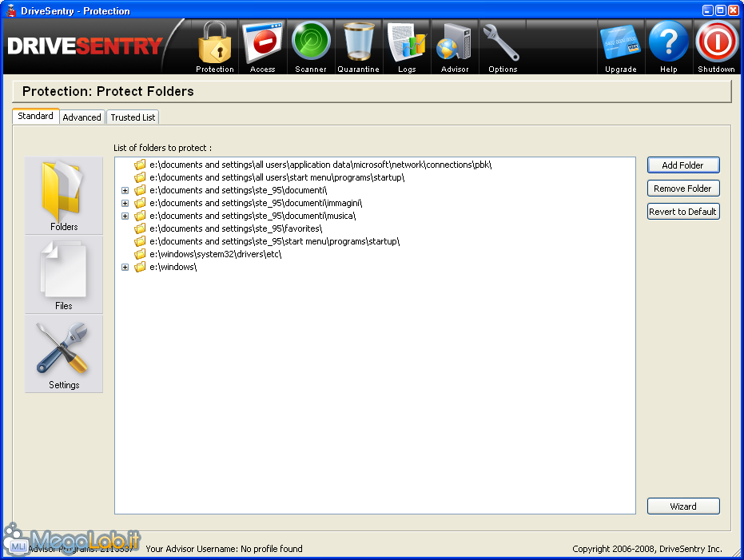
Task: Select ste_95 start menu startup path
Action: tap(275, 241)
